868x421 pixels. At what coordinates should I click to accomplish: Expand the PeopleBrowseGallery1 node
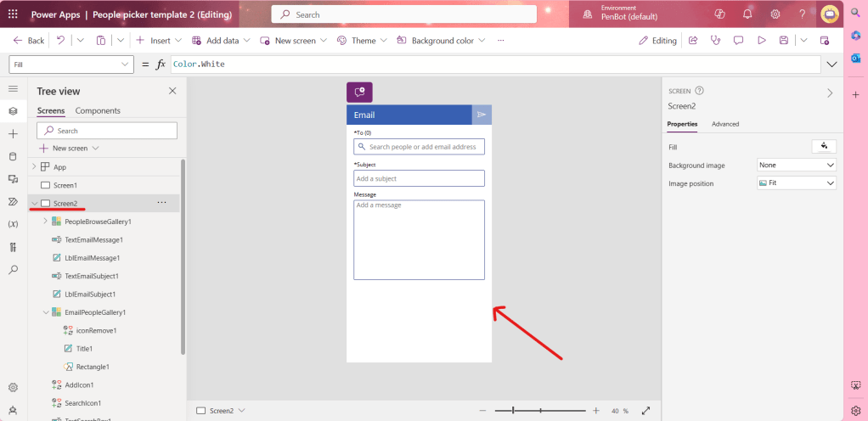click(45, 222)
